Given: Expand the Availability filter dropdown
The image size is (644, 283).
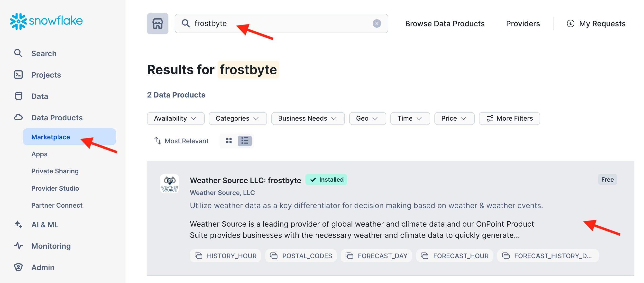Looking at the screenshot, I should 175,118.
